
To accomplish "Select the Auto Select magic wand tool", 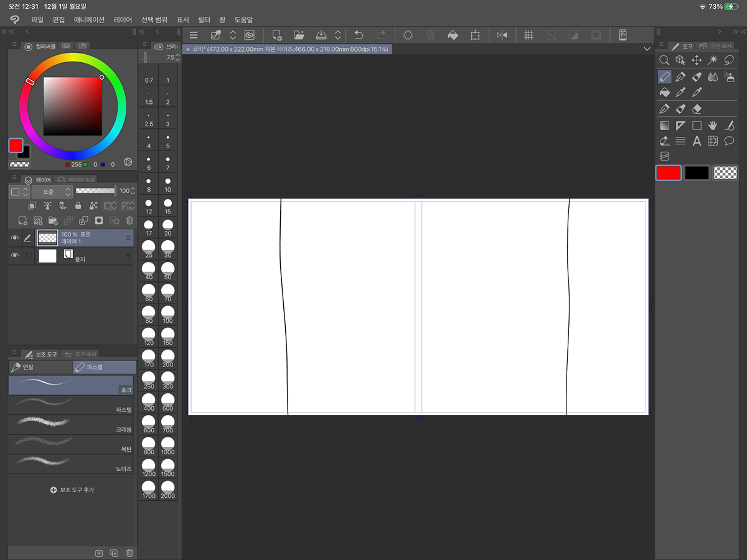I will (x=713, y=60).
